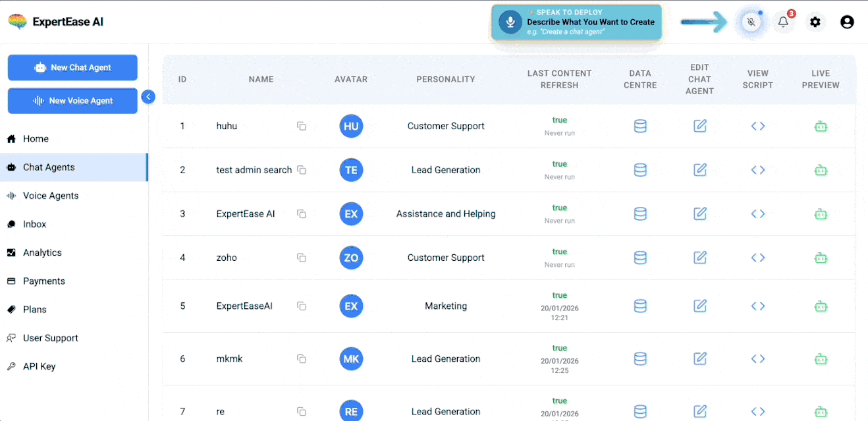Navigate to the Inbox section

pos(34,224)
